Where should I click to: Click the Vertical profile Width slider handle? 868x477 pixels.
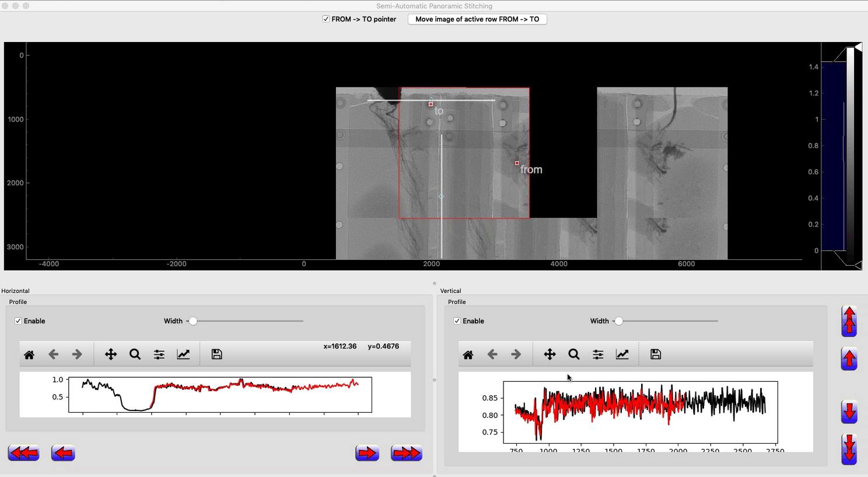point(618,321)
